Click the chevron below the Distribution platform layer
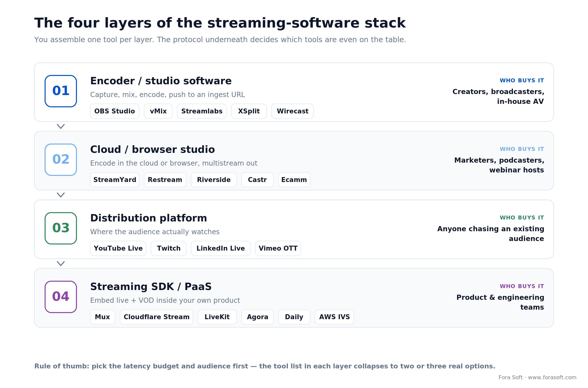588x388 pixels. (61, 264)
